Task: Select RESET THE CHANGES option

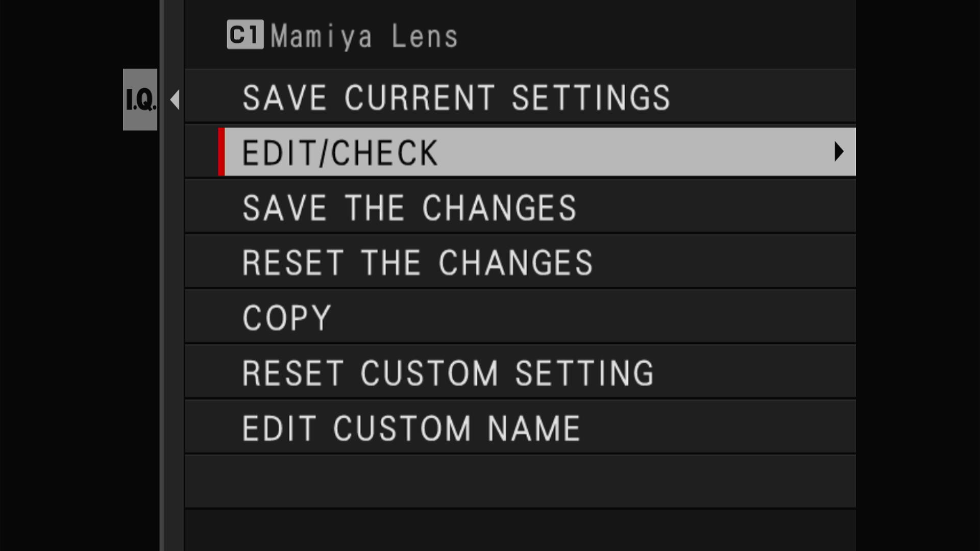Action: coord(520,262)
